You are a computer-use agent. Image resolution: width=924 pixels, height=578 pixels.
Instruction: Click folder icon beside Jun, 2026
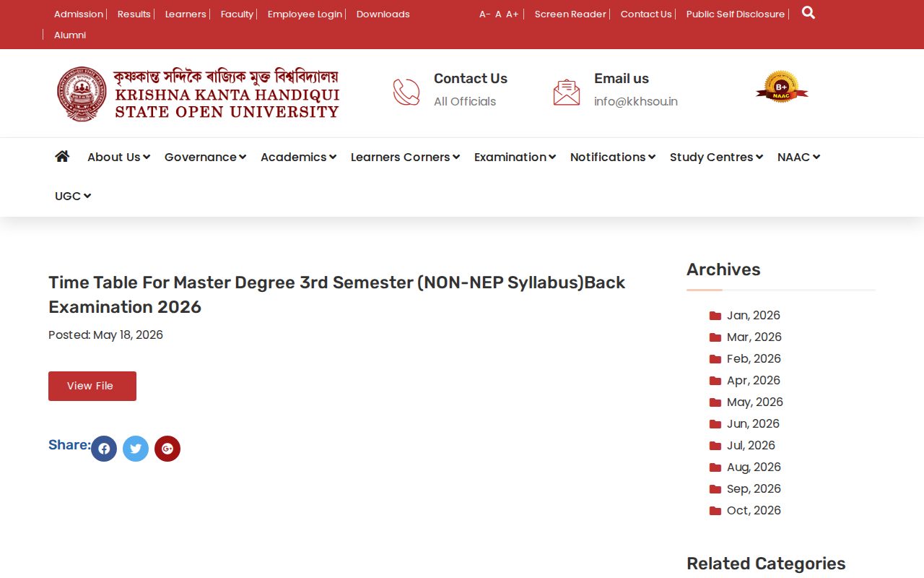715,424
